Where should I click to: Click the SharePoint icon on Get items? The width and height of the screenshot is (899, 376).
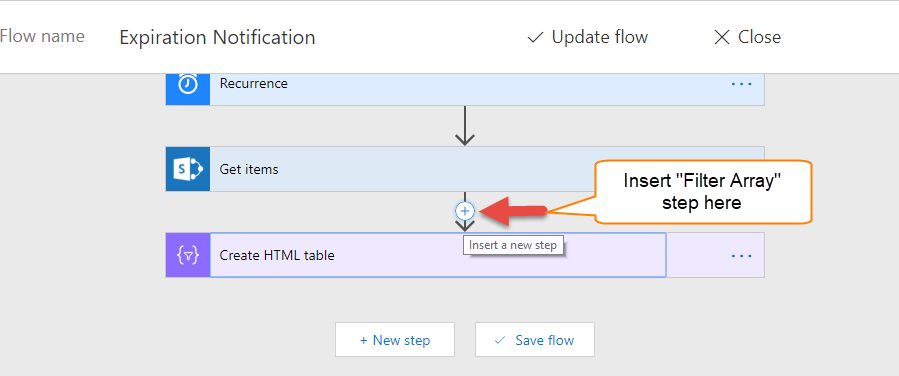(x=188, y=169)
